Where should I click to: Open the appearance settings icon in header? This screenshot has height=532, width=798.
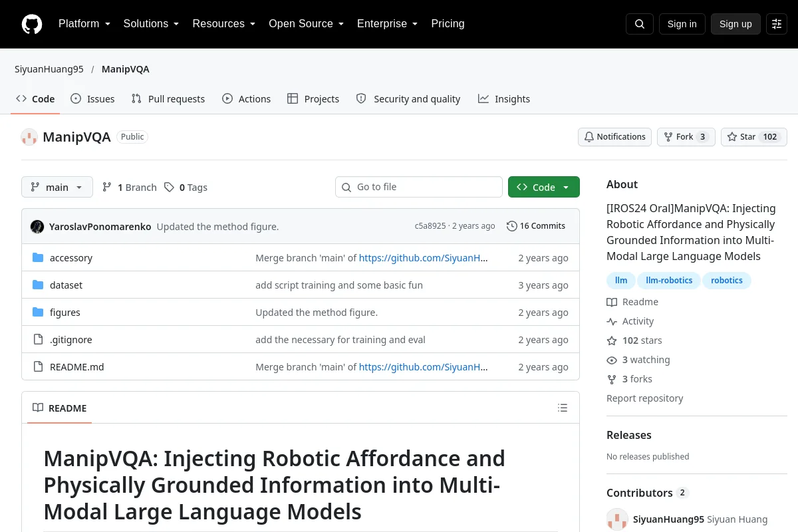click(777, 24)
